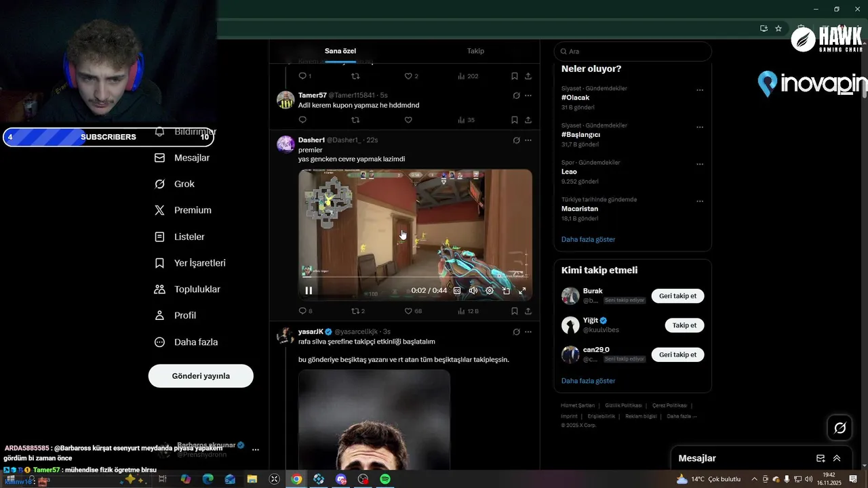Image resolution: width=868 pixels, height=488 pixels.
Task: Open Google Chrome in taskbar
Action: (296, 479)
